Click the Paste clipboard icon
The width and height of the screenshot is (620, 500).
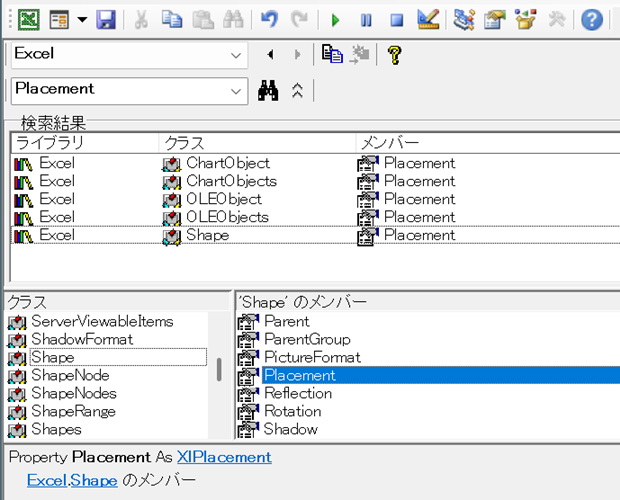coord(203,19)
